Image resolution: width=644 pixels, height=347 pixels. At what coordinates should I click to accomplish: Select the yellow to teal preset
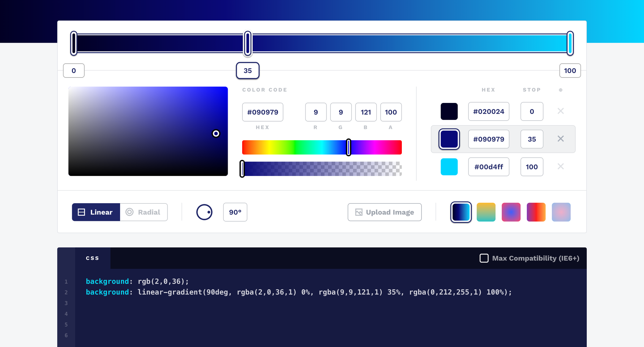(x=486, y=212)
